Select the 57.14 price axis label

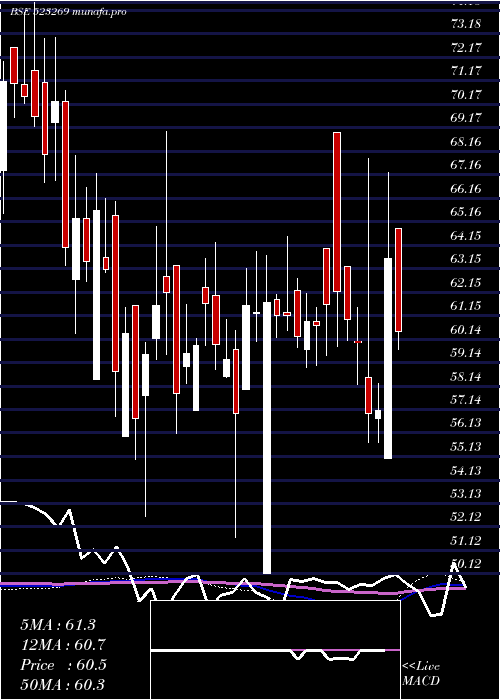(x=466, y=400)
